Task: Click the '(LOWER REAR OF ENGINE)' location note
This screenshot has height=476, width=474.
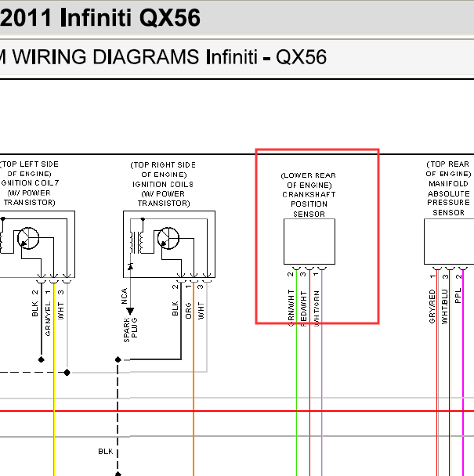Action: [309, 180]
